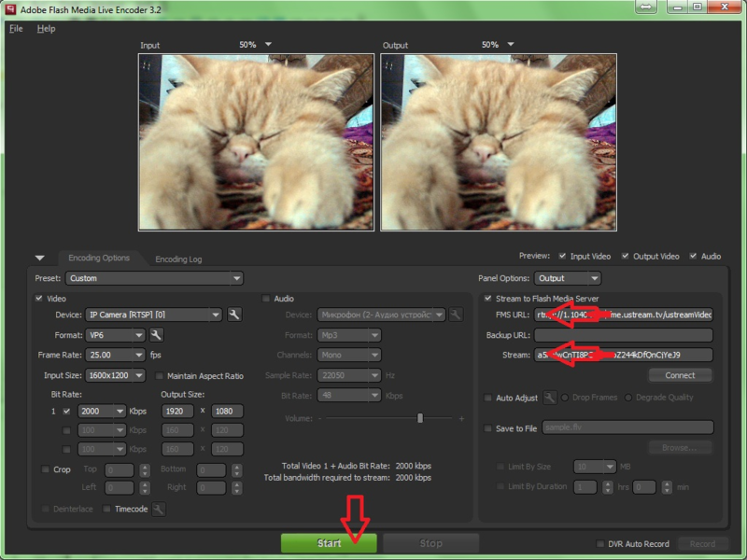The image size is (747, 560).
Task: Click the Stop button
Action: pyautogui.click(x=430, y=543)
